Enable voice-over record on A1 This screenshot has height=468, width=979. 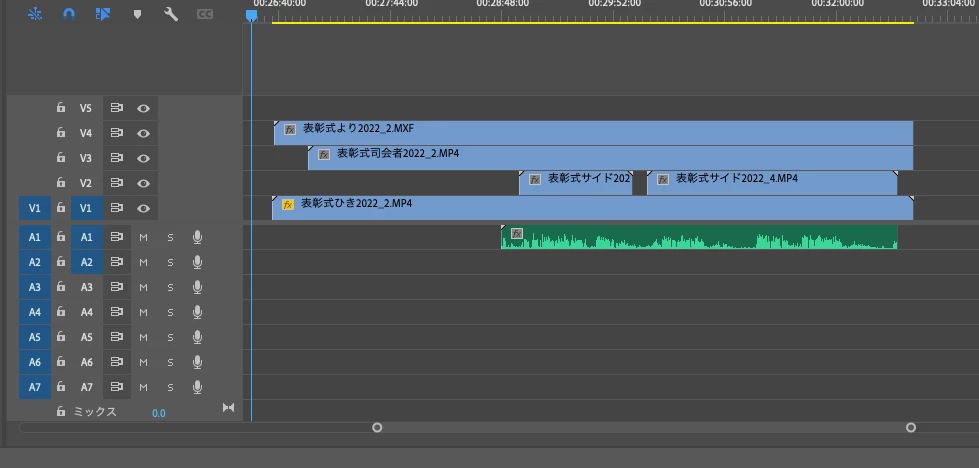coord(197,237)
